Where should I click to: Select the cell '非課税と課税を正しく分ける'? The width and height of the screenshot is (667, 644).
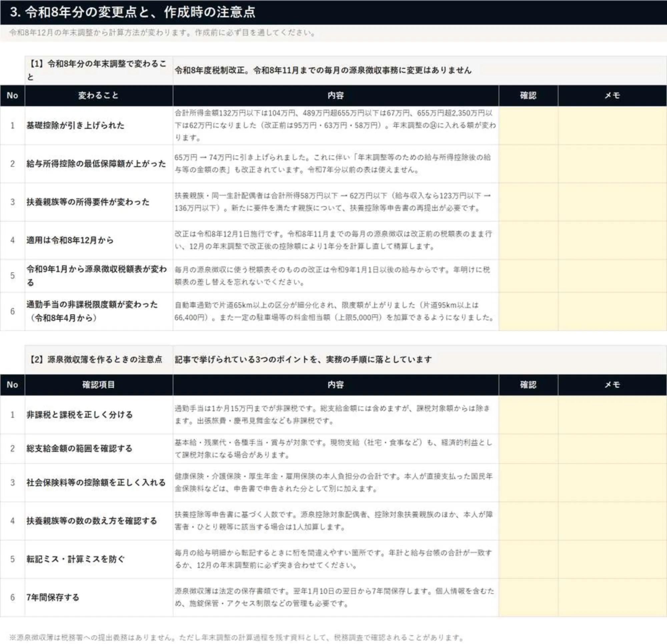point(99,414)
